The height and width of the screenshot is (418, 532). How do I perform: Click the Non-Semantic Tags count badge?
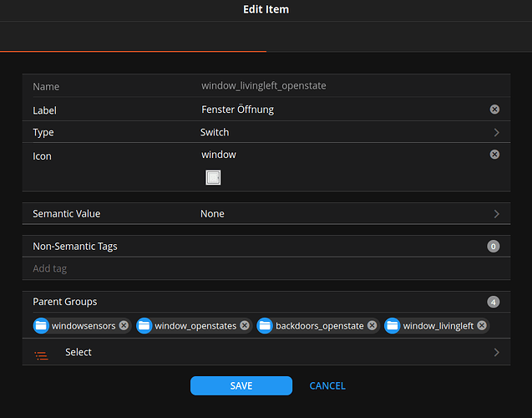[493, 247]
